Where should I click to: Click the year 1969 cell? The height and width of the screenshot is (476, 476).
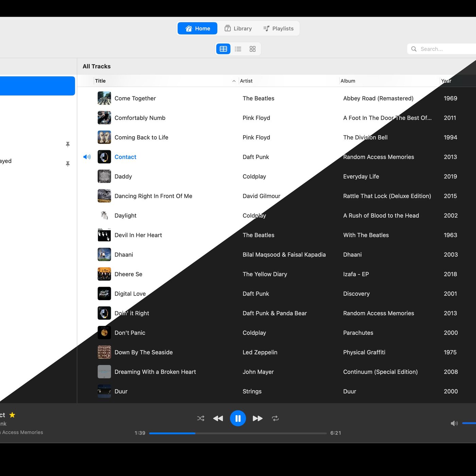click(x=451, y=98)
